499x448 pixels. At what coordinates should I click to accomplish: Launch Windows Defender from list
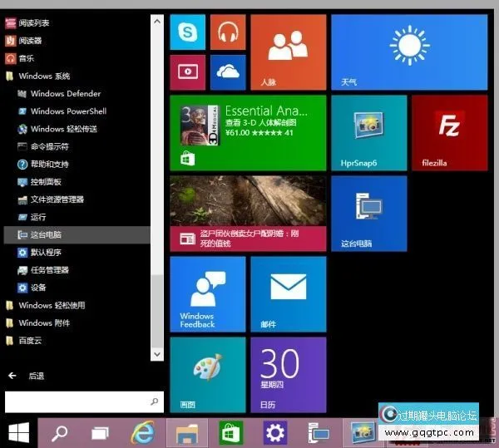click(77, 93)
